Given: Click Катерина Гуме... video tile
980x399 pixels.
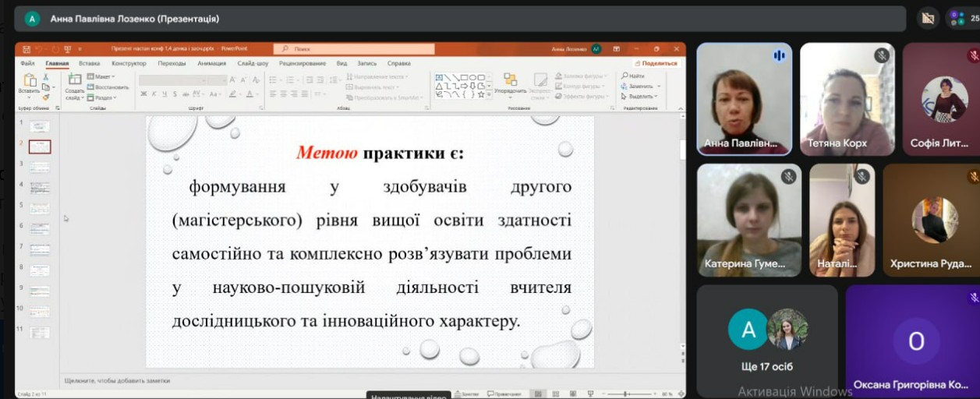Looking at the screenshot, I should click(749, 220).
